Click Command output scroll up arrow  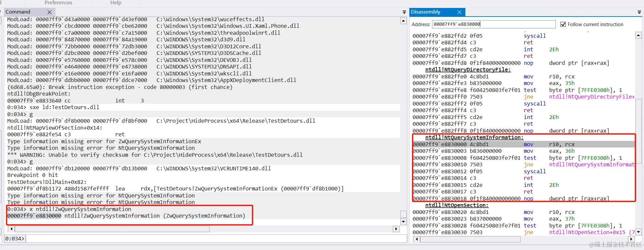coord(403,21)
